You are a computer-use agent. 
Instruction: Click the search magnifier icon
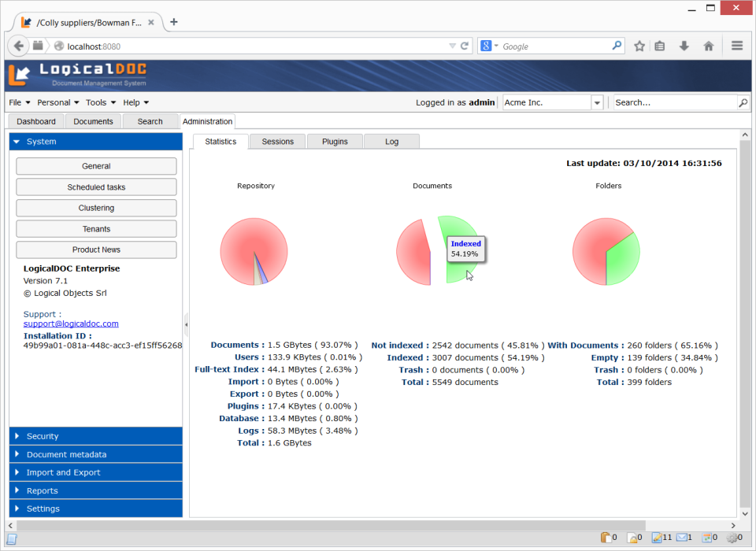coord(743,102)
